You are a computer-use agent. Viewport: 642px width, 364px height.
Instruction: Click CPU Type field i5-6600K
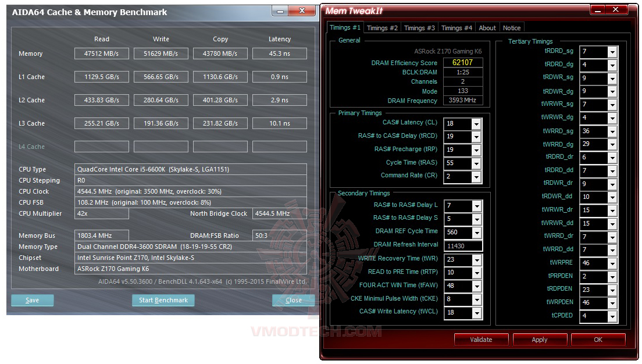(190, 169)
